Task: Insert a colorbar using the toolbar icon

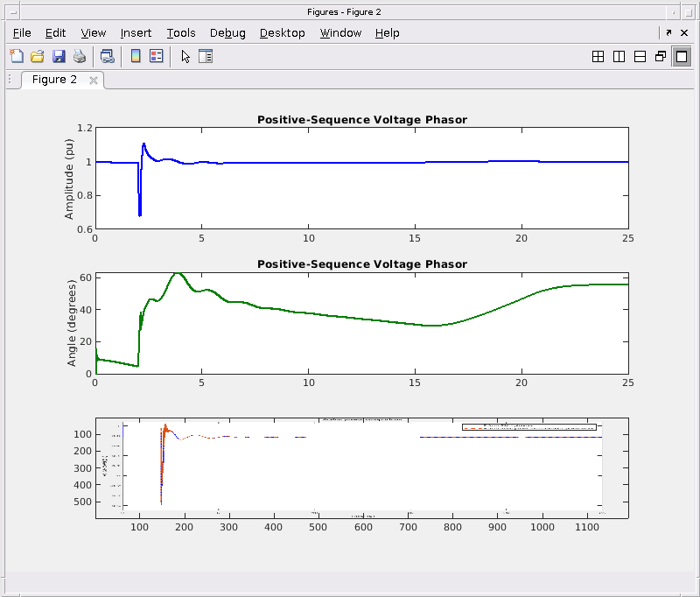Action: pyautogui.click(x=136, y=56)
